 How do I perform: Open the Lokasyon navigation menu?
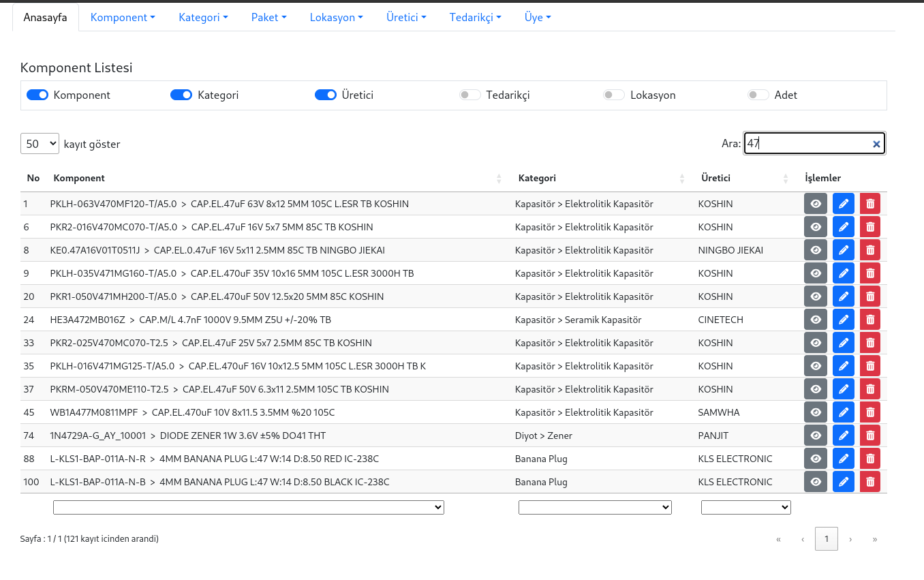(336, 17)
